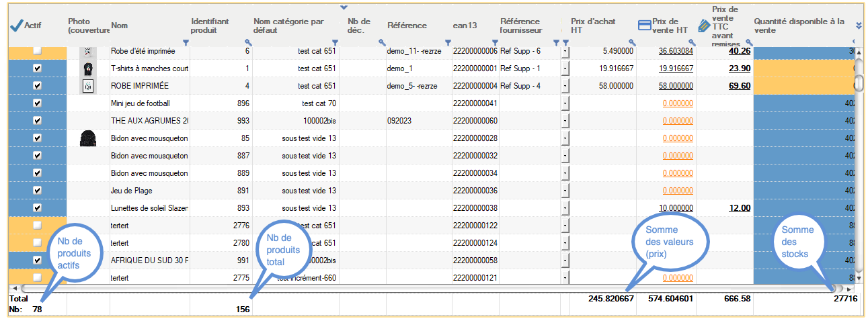Tick Actif checkbox for tertert 2775 row
Screen dimensions: 868x331
[x=38, y=278]
